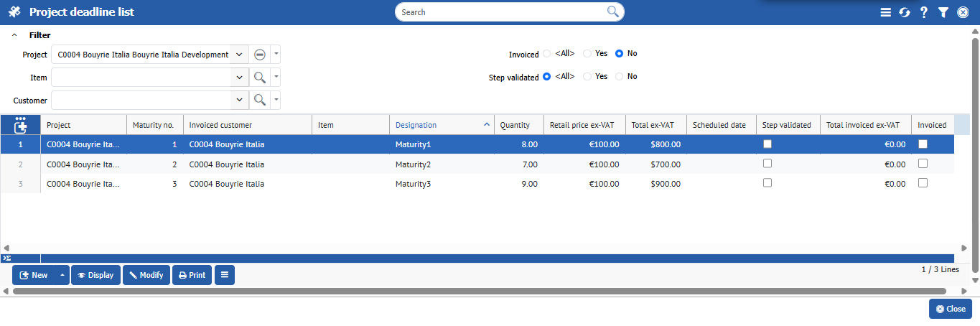Click inside the Search field

coord(503,12)
